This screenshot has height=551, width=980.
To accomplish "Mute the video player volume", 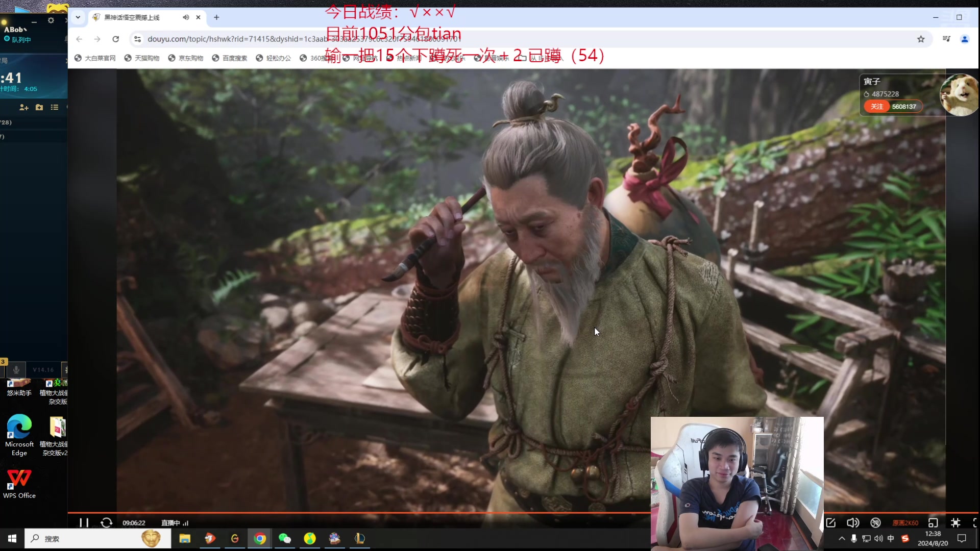I will click(852, 523).
